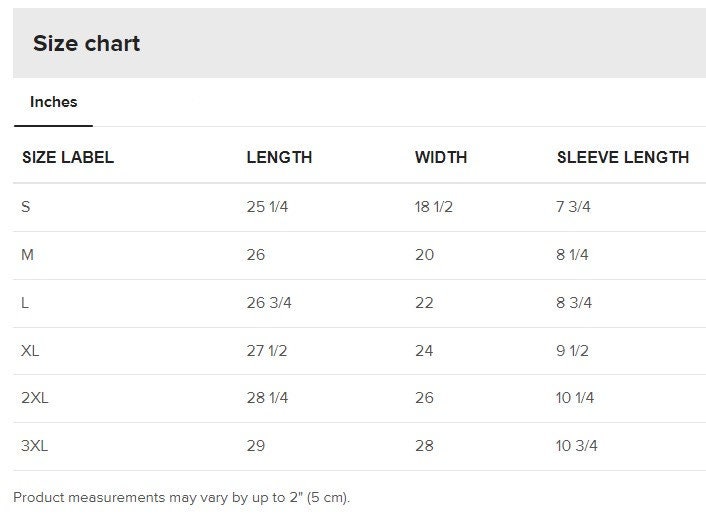Click the WIDTH column header
The image size is (706, 522).
point(441,157)
